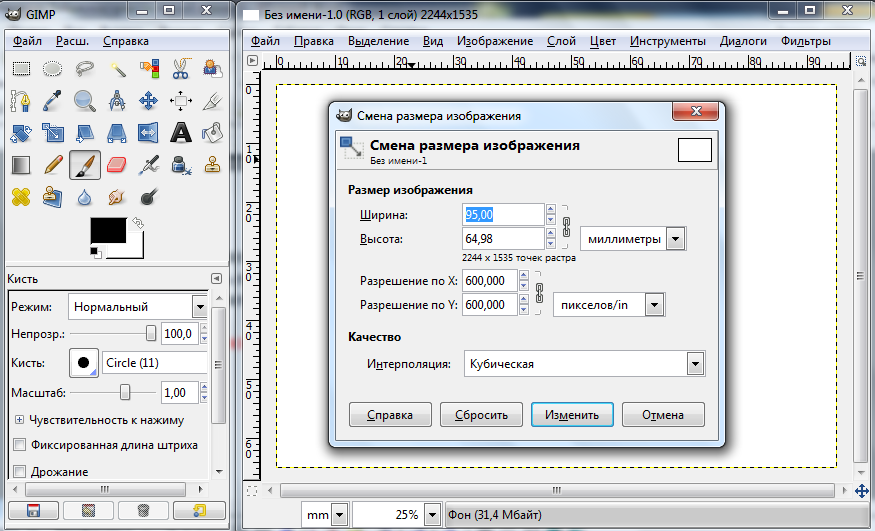875x531 pixels.
Task: Select the Ink tool
Action: [181, 165]
